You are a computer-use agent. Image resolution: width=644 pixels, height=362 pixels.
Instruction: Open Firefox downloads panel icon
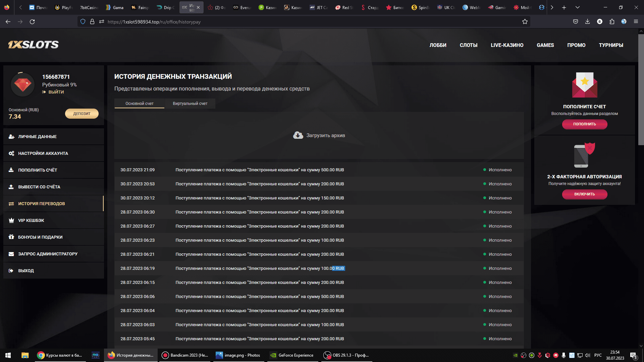(587, 22)
